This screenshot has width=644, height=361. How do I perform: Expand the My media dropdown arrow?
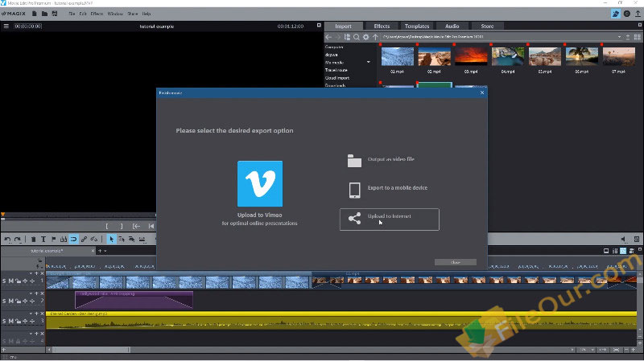(x=369, y=63)
